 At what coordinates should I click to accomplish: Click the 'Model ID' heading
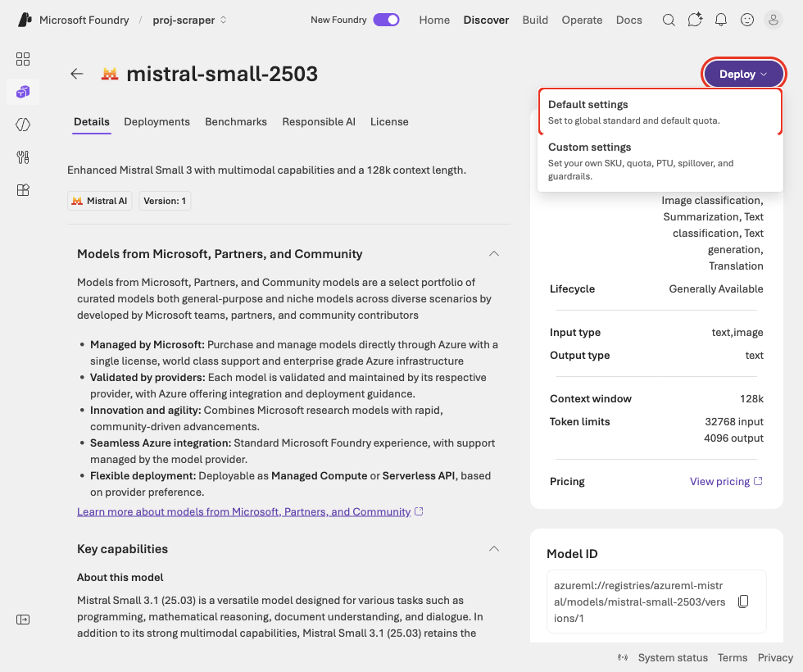coord(572,554)
